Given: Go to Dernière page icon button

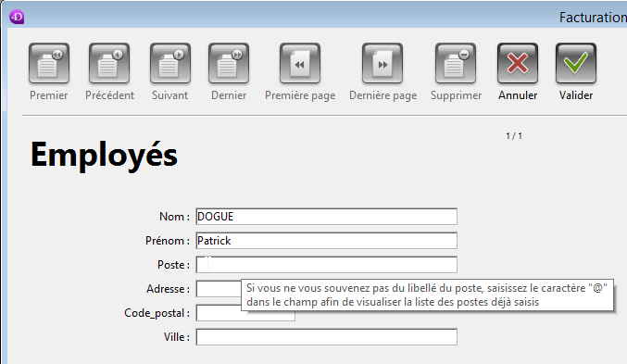Looking at the screenshot, I should 382,64.
